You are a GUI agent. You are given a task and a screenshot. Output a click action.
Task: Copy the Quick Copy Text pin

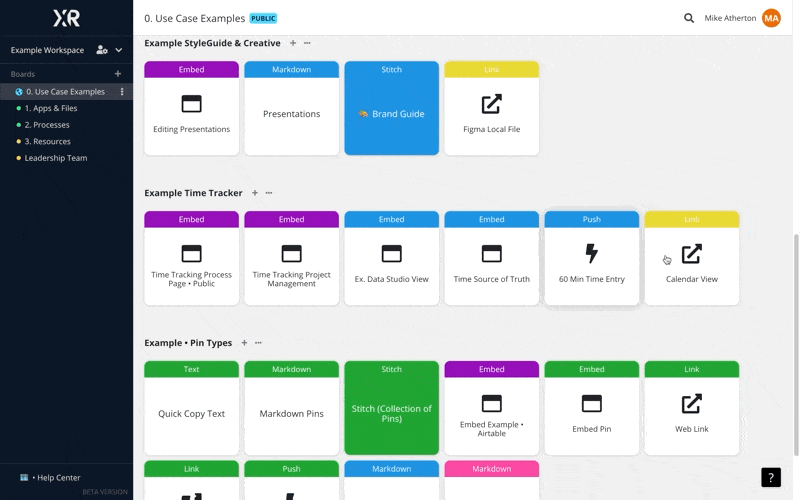pyautogui.click(x=191, y=408)
